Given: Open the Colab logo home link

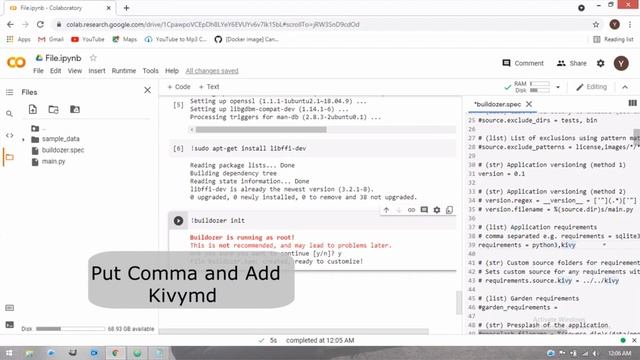Looking at the screenshot, I should tap(16, 62).
